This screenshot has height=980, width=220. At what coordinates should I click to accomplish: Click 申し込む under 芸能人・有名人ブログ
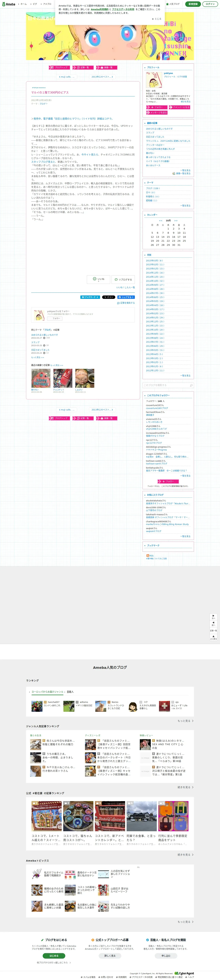(x=166, y=956)
